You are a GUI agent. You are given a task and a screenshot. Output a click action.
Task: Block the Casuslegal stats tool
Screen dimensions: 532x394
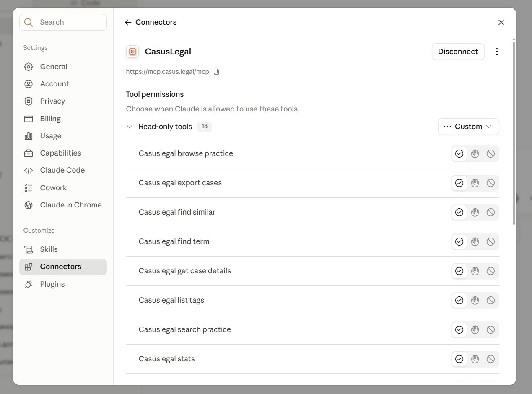click(490, 359)
